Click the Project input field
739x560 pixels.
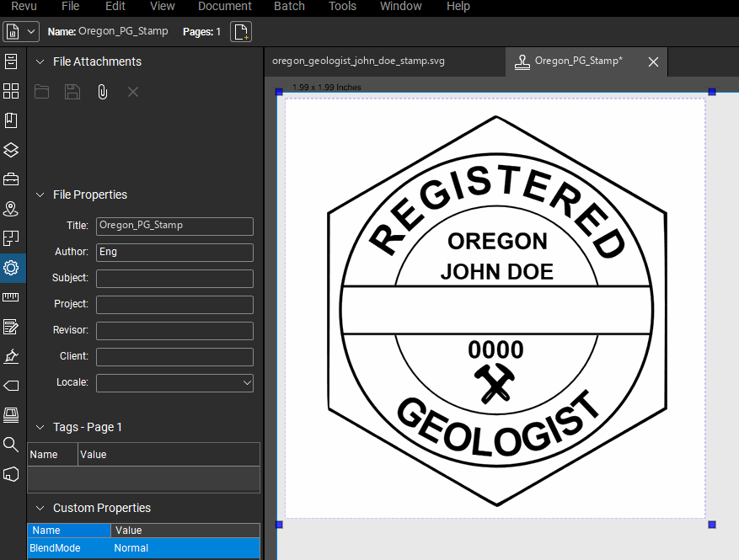click(x=175, y=305)
